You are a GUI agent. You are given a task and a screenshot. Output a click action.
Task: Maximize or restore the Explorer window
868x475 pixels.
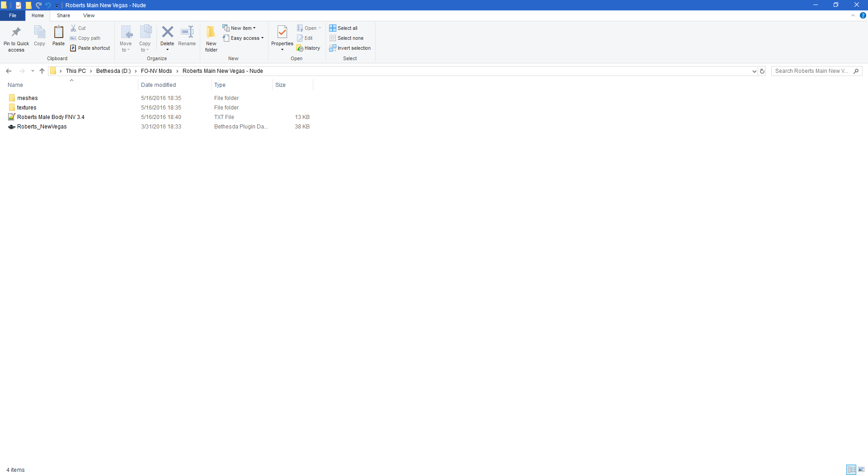tap(836, 5)
